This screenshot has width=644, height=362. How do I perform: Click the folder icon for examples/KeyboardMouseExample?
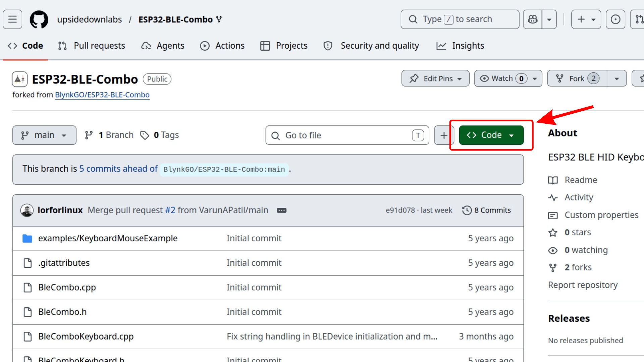(28, 239)
